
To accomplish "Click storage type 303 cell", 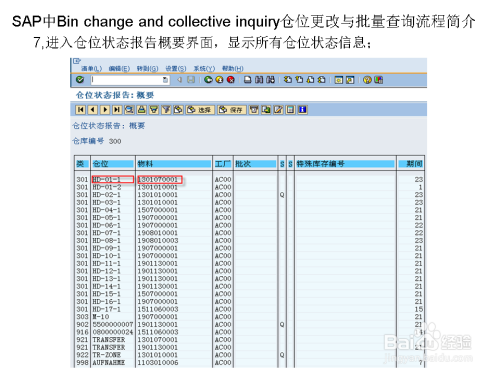I will [x=82, y=317].
